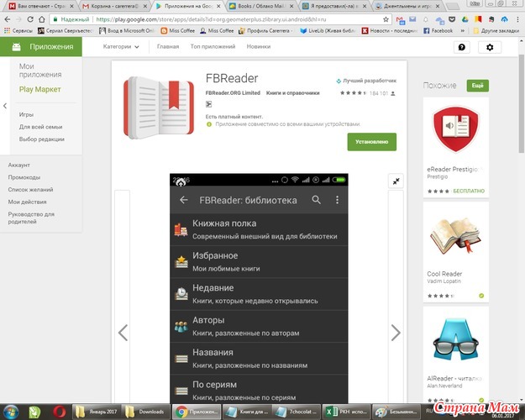Open Google Drive extension icon
Screen dimensions: 525x420
pos(465,19)
